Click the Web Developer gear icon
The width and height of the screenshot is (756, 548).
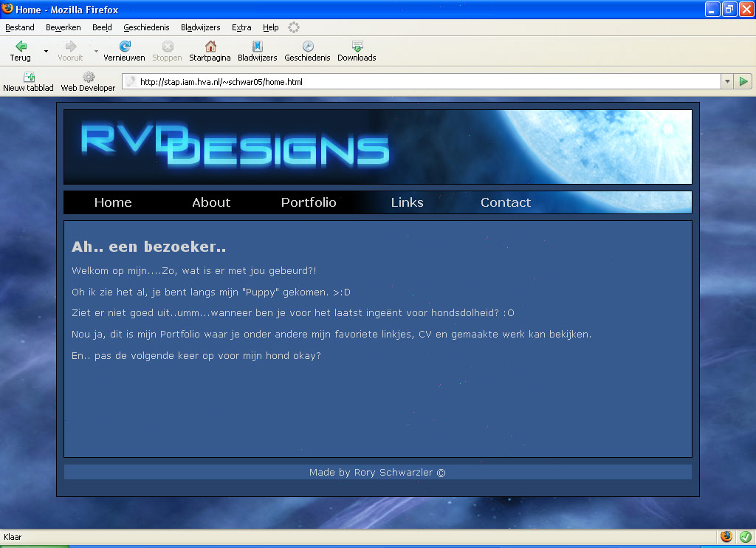tap(88, 77)
